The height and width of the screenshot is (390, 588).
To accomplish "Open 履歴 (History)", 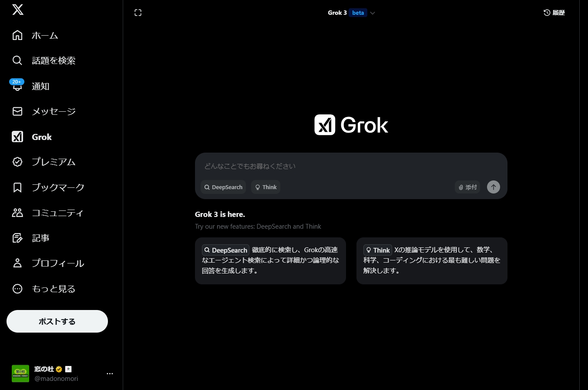I will [554, 13].
